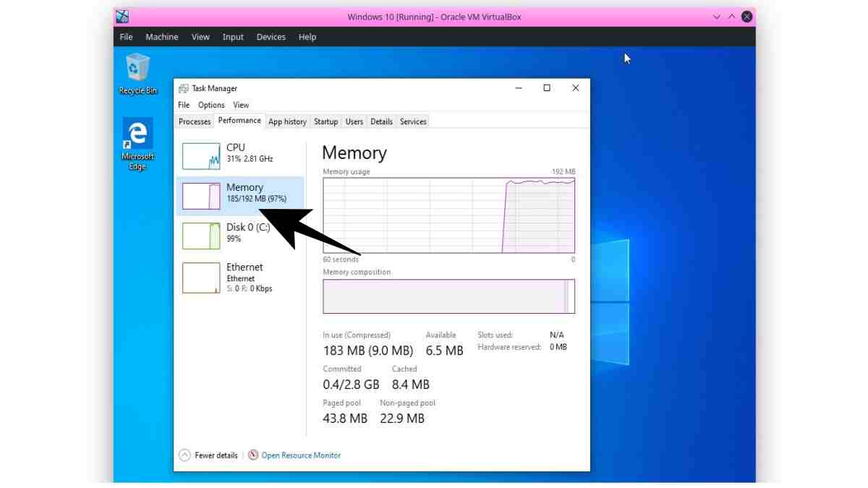Open the Devices menu in VirtualBox
Viewport: 868px width, 488px height.
point(271,37)
